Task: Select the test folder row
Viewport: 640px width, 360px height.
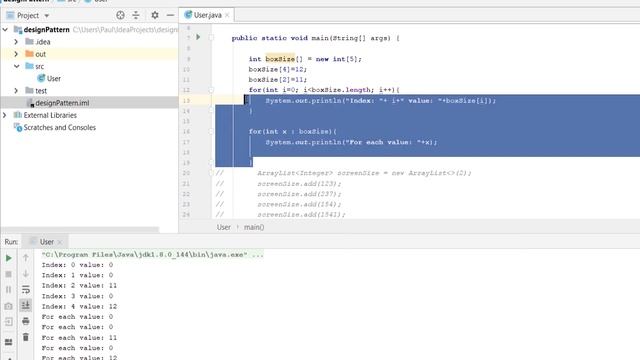Action: pyautogui.click(x=89, y=91)
